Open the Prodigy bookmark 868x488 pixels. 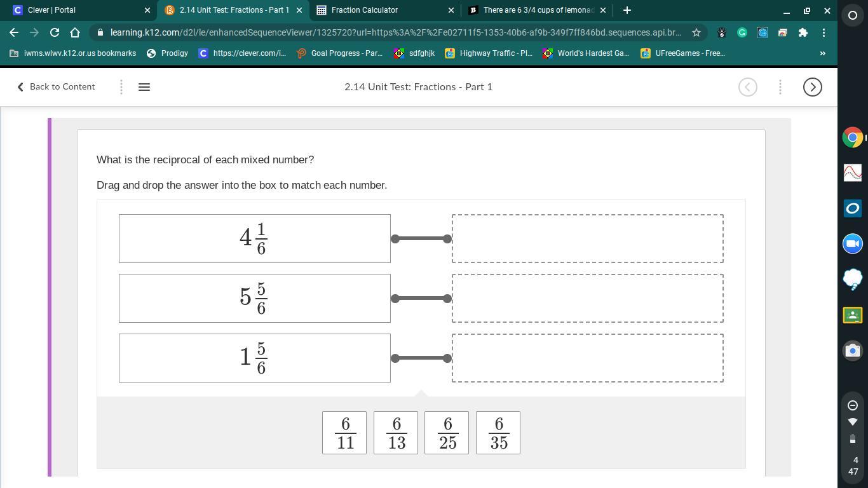point(167,53)
